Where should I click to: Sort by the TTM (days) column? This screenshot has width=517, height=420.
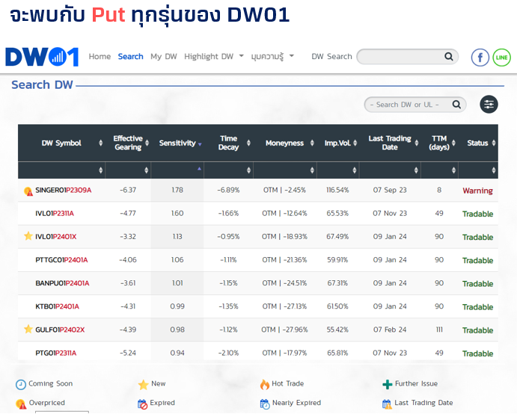[x=438, y=143]
